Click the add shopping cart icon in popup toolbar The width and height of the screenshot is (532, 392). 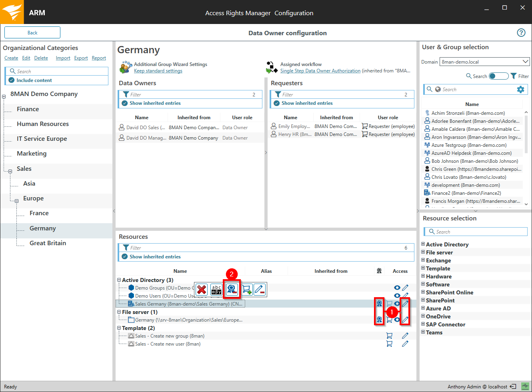tap(246, 289)
